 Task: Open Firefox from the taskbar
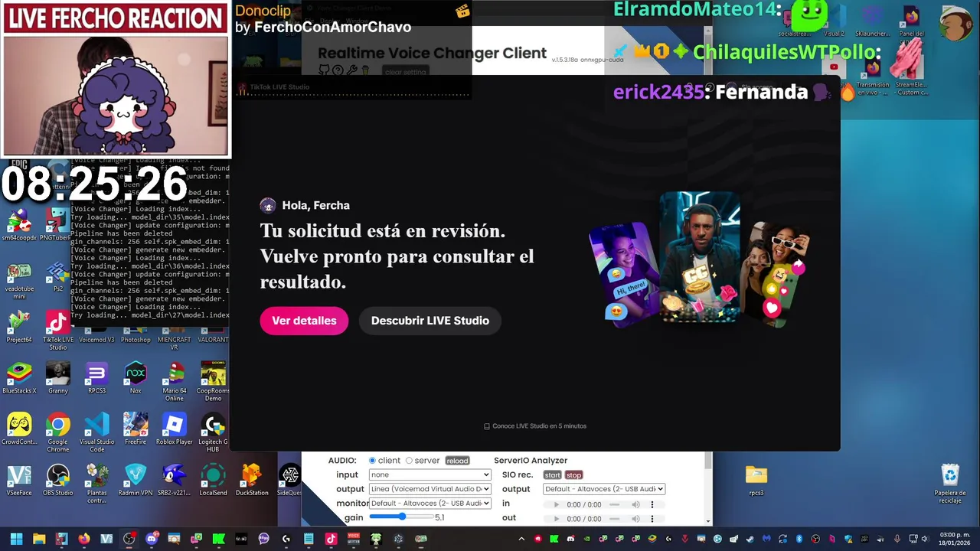[84, 539]
